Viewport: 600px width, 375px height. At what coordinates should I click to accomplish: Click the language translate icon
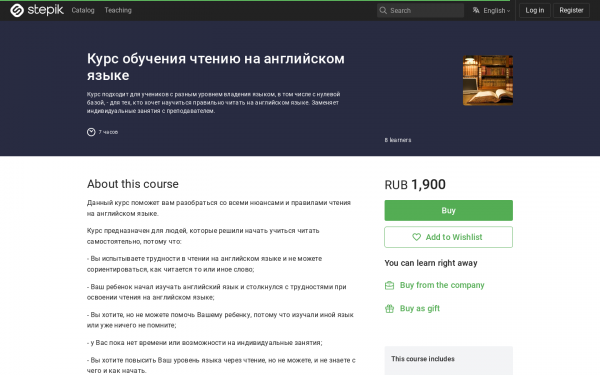pyautogui.click(x=476, y=10)
